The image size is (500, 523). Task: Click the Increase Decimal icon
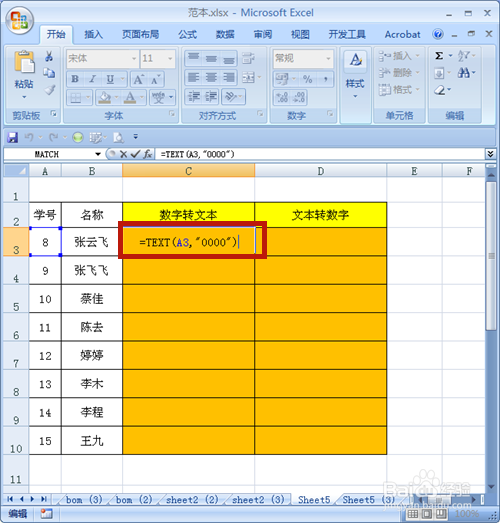(x=282, y=98)
